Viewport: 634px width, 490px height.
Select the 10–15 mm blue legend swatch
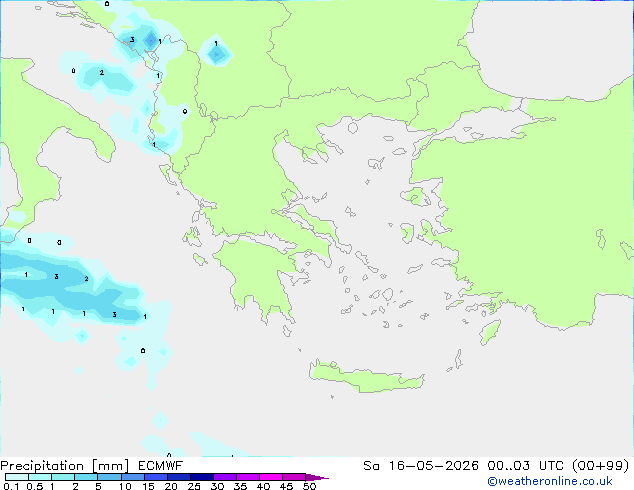132,477
